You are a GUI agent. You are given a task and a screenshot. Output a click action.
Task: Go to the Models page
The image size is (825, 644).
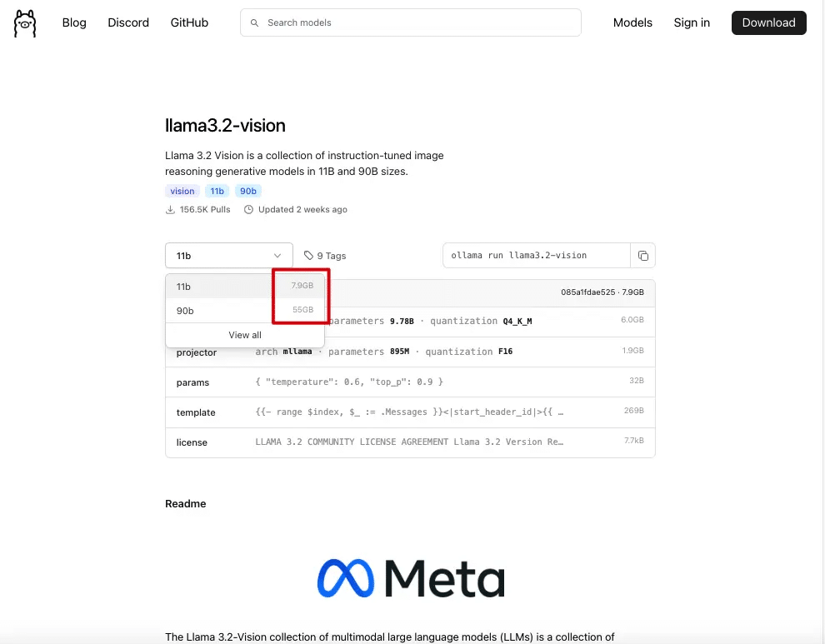pos(632,22)
